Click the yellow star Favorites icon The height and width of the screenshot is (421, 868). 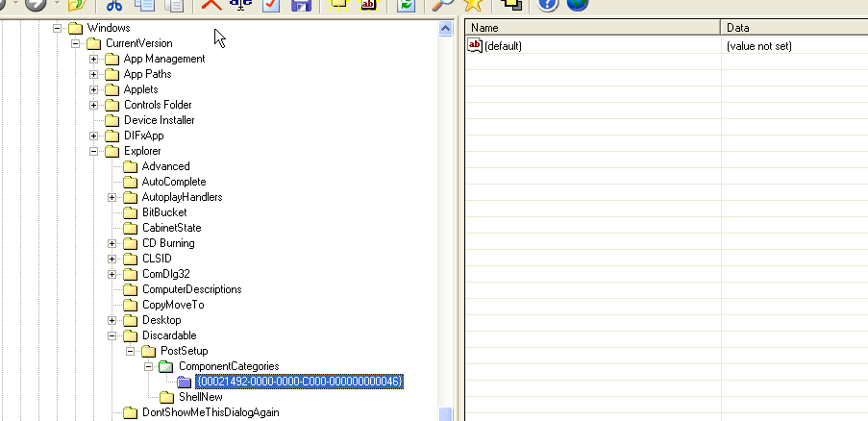(x=471, y=5)
